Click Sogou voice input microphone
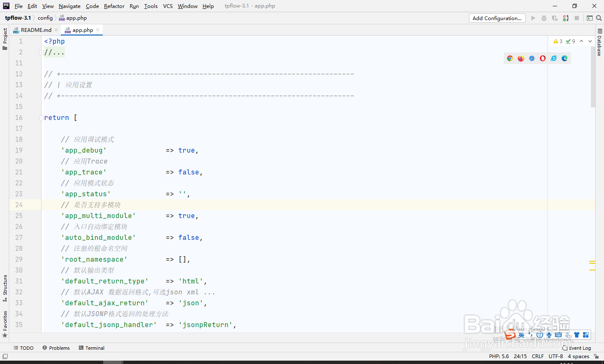 (549, 335)
